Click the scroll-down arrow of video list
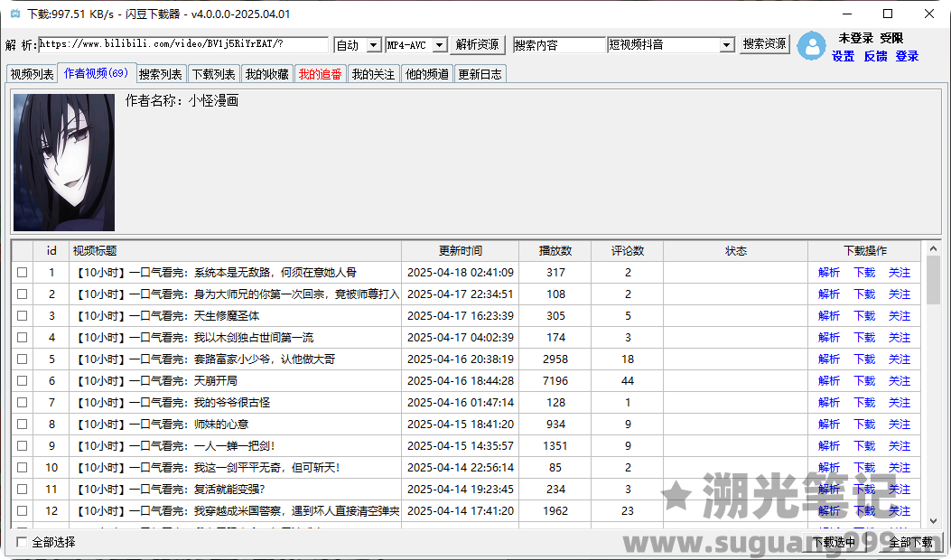951x560 pixels. 934,520
